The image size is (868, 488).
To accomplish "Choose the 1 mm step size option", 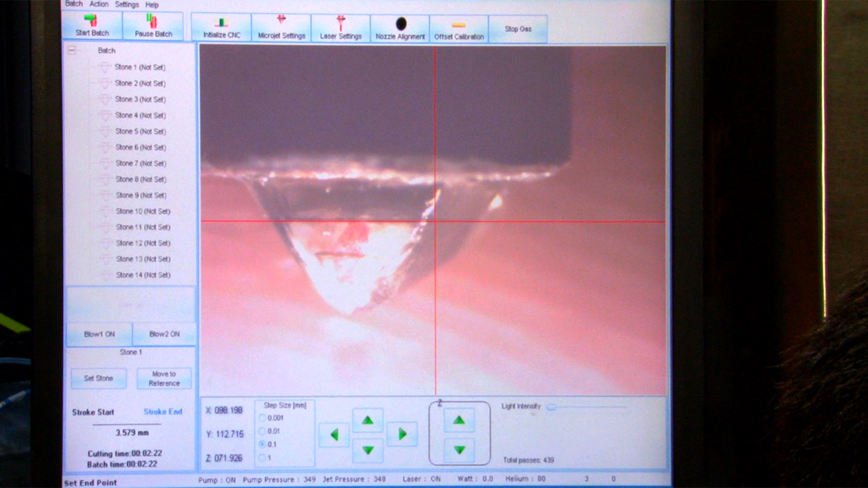I will (262, 457).
